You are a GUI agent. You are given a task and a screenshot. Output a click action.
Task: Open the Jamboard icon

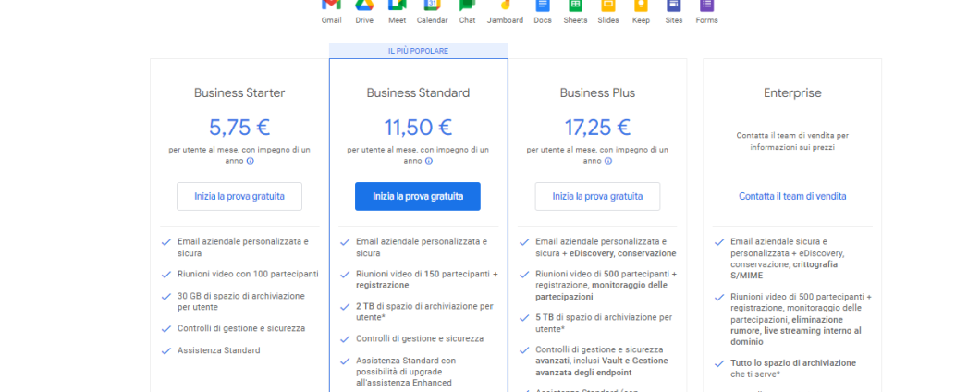click(x=505, y=6)
